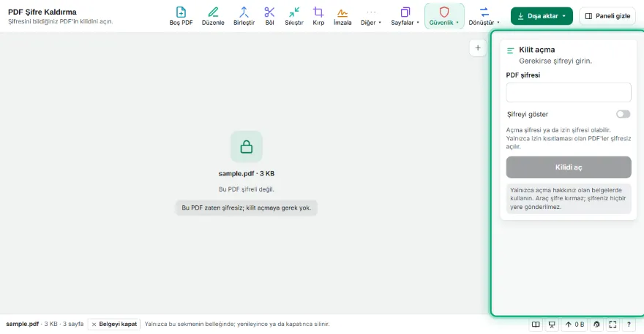Open the Güvenlik shield menu
Screen dimensions: 644x334
coord(444,16)
